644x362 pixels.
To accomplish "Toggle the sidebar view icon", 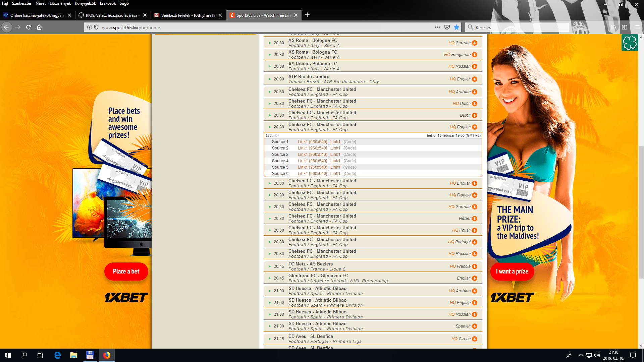I will click(625, 27).
